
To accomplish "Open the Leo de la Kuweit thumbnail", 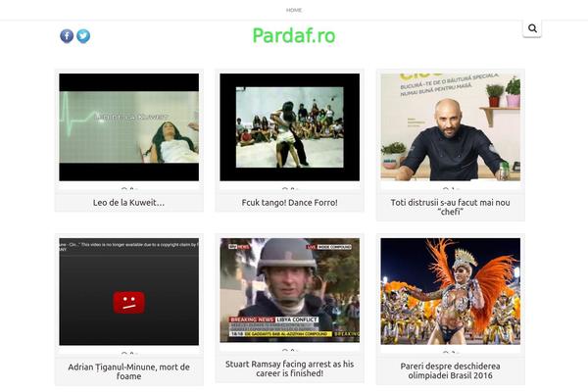I will click(x=129, y=127).
